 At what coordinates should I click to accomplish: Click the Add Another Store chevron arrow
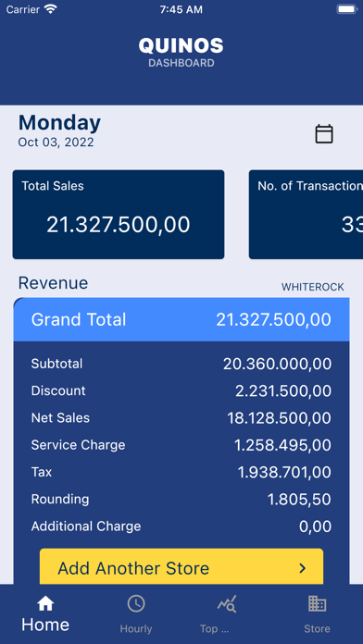pos(303,568)
